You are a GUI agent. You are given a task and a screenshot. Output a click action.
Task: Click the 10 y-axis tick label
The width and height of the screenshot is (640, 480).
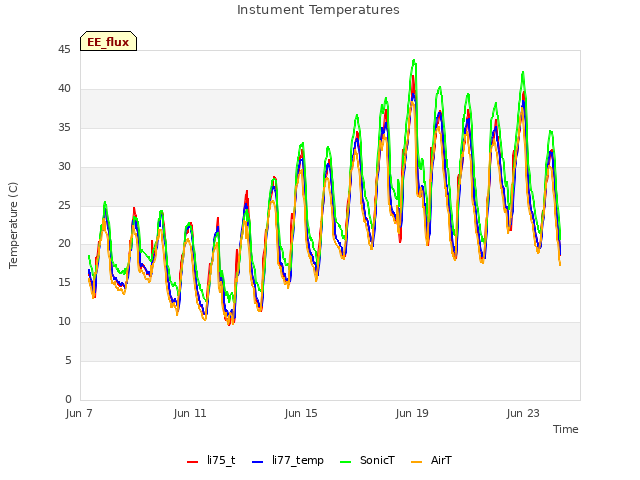pyautogui.click(x=64, y=322)
